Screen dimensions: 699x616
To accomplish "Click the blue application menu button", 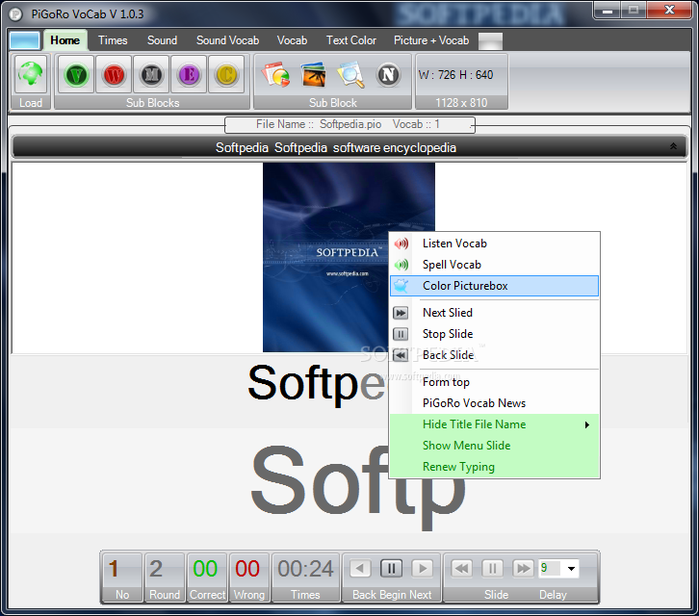I will (24, 40).
